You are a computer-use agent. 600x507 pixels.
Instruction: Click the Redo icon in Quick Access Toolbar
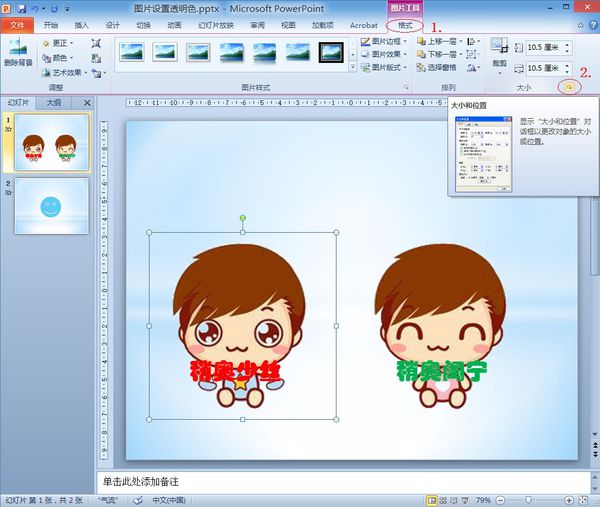pos(54,8)
